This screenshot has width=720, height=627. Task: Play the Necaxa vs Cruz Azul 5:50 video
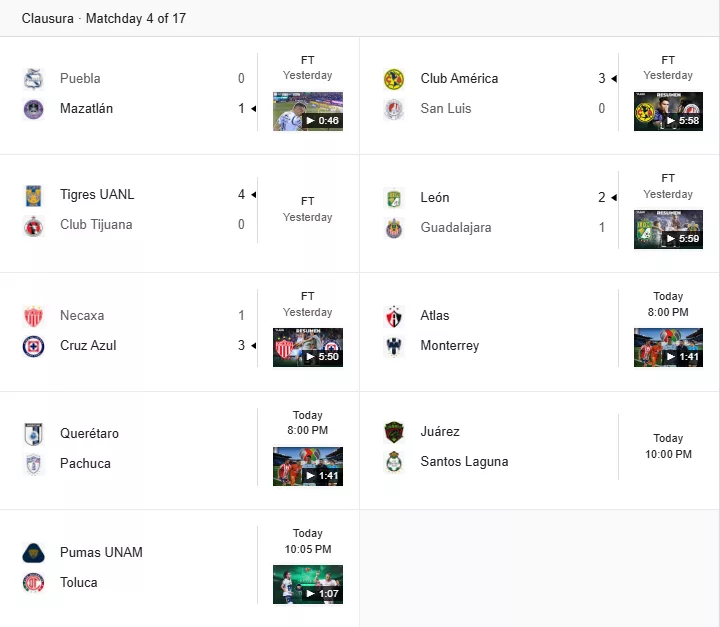(x=308, y=347)
